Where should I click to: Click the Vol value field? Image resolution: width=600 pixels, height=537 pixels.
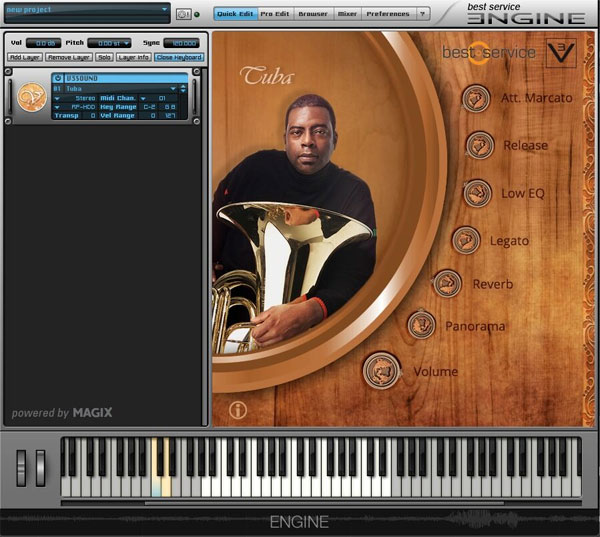tap(44, 43)
